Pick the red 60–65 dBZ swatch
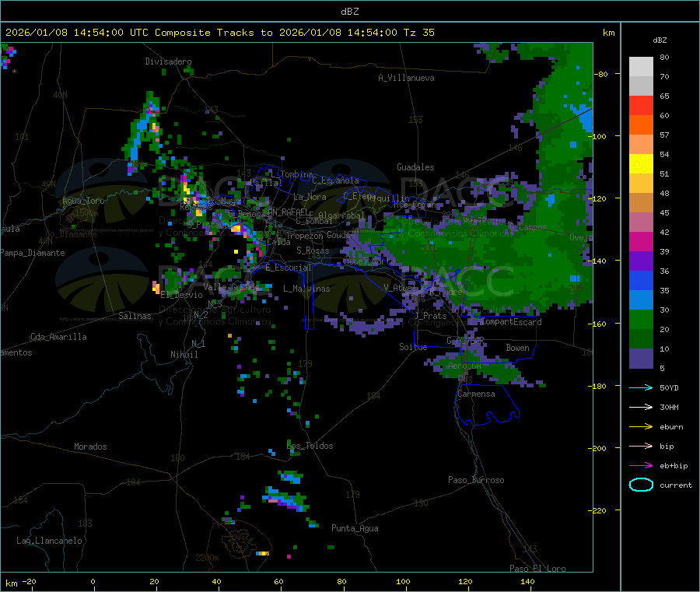The height and width of the screenshot is (592, 700). (x=641, y=105)
